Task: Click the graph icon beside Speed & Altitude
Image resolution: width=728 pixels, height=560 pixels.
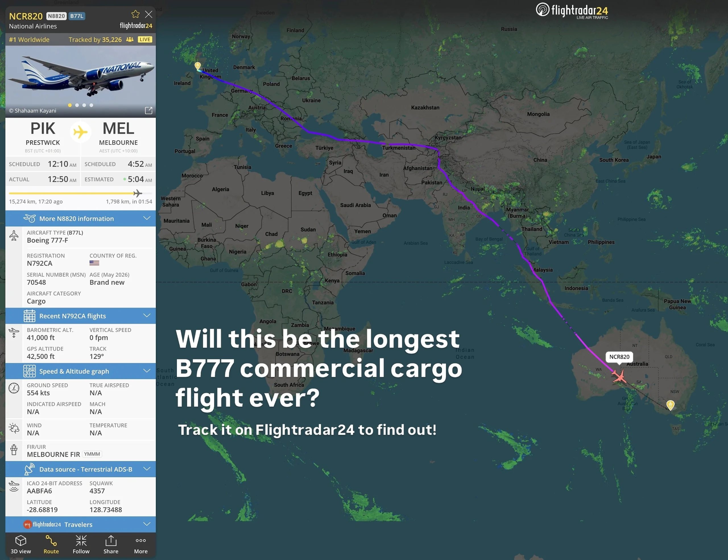Action: pyautogui.click(x=29, y=371)
